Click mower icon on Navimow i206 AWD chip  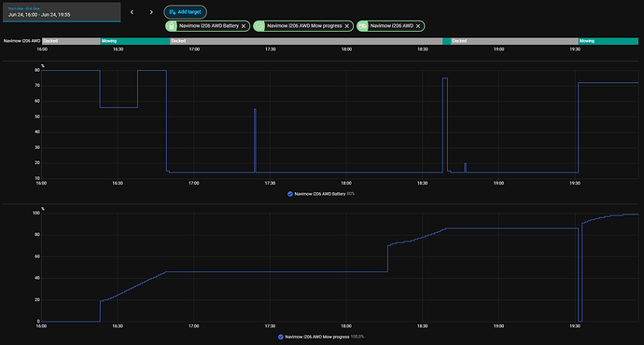pyautogui.click(x=363, y=26)
